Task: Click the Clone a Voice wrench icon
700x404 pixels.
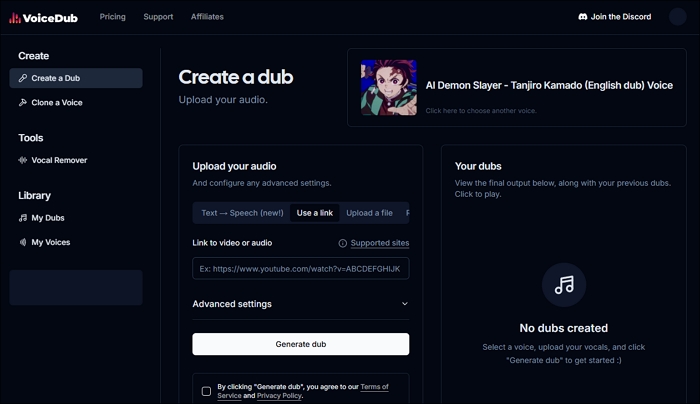Action: [23, 102]
